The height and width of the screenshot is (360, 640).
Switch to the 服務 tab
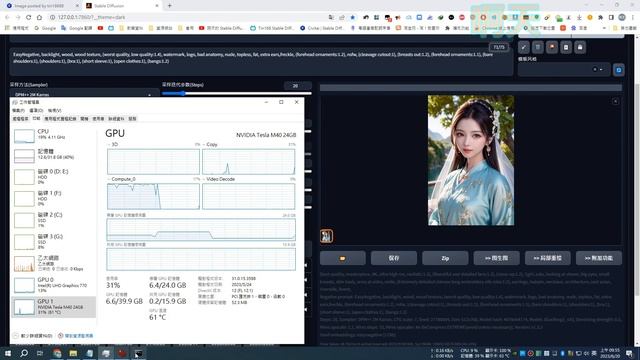[133, 119]
